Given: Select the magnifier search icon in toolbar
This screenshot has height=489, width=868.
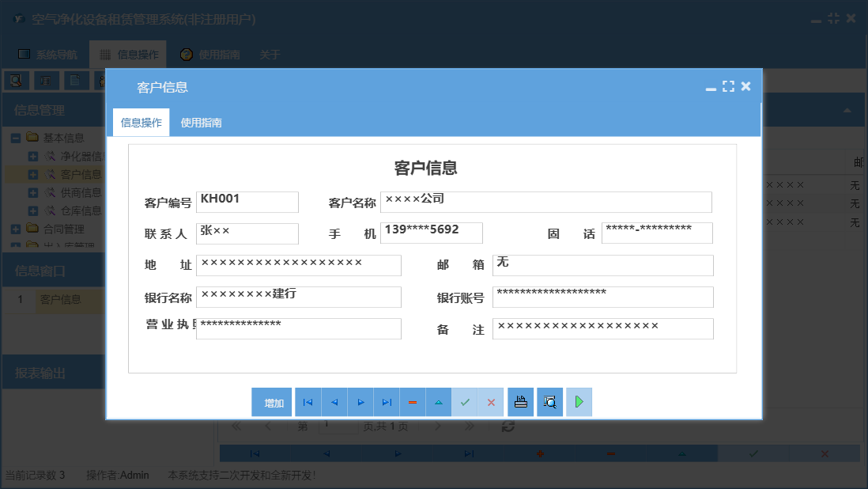Looking at the screenshot, I should click(x=17, y=80).
